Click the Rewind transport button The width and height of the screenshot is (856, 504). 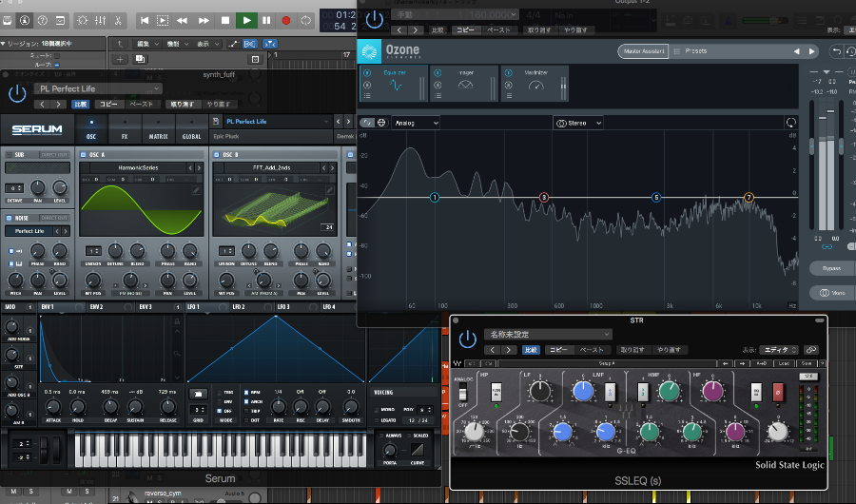click(182, 20)
